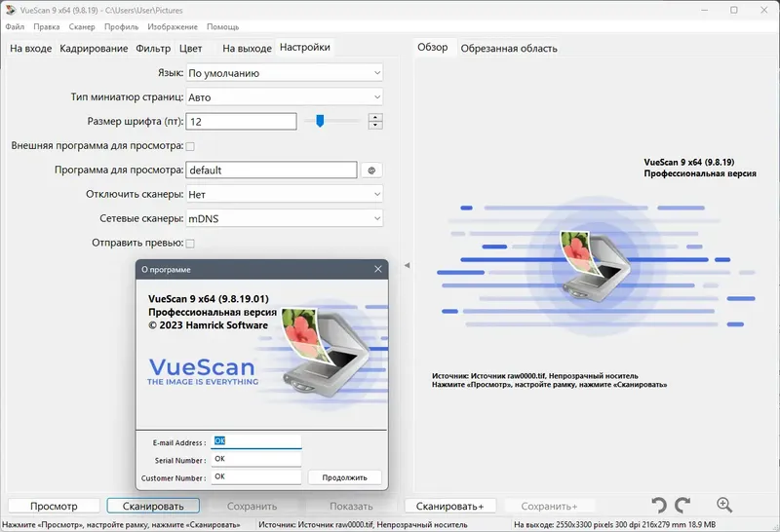This screenshot has height=532, width=780.
Task: Click the @ browse button for viewer program
Action: pos(371,171)
